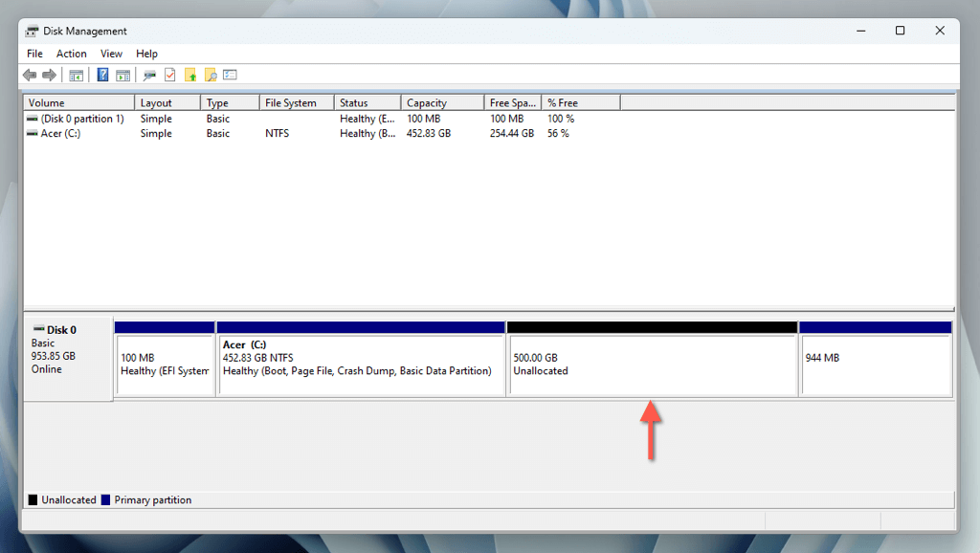Viewport: 980px width, 553px height.
Task: Click the Disk 0 label panel
Action: pos(69,359)
